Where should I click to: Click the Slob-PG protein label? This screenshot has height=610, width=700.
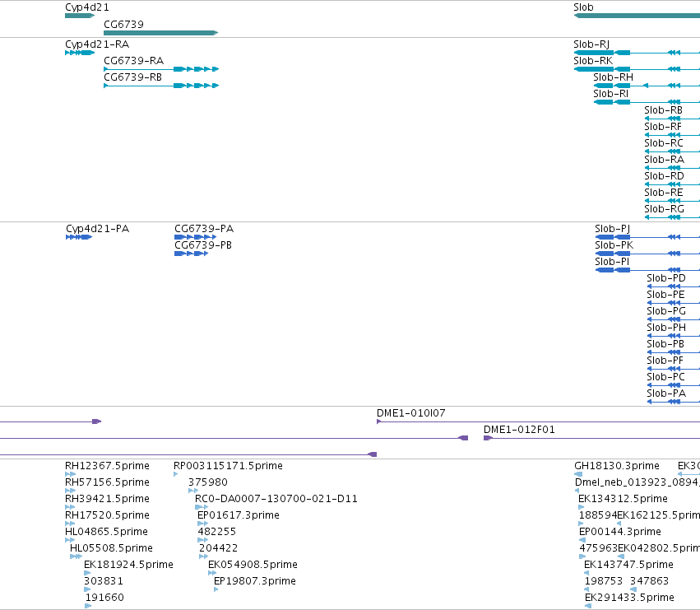[x=666, y=311]
